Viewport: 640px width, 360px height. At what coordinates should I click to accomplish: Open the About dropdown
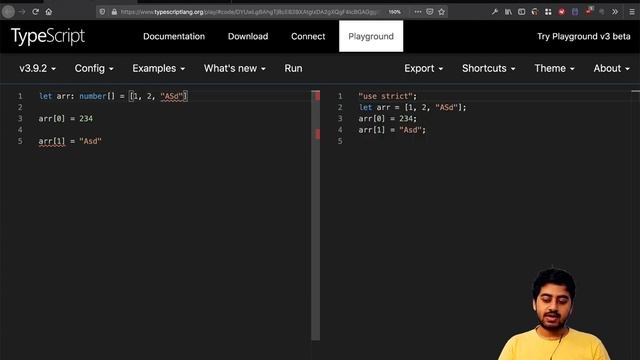click(x=611, y=68)
